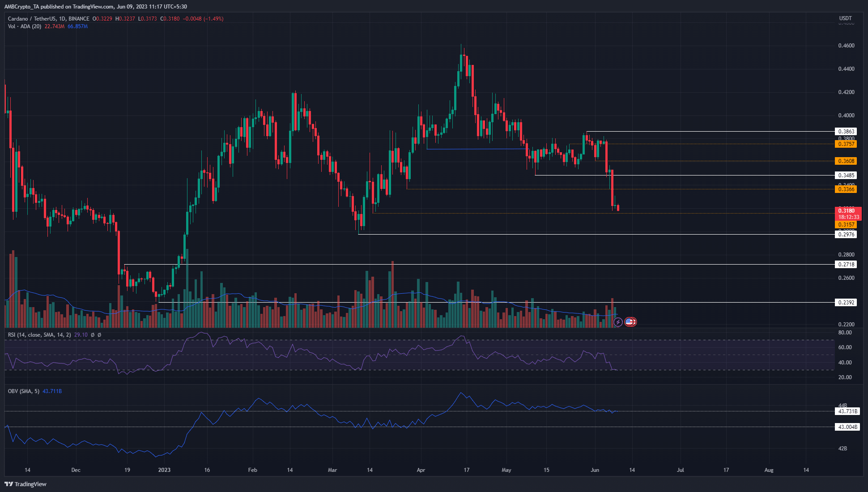Click the 0.2718 price level label

point(846,265)
